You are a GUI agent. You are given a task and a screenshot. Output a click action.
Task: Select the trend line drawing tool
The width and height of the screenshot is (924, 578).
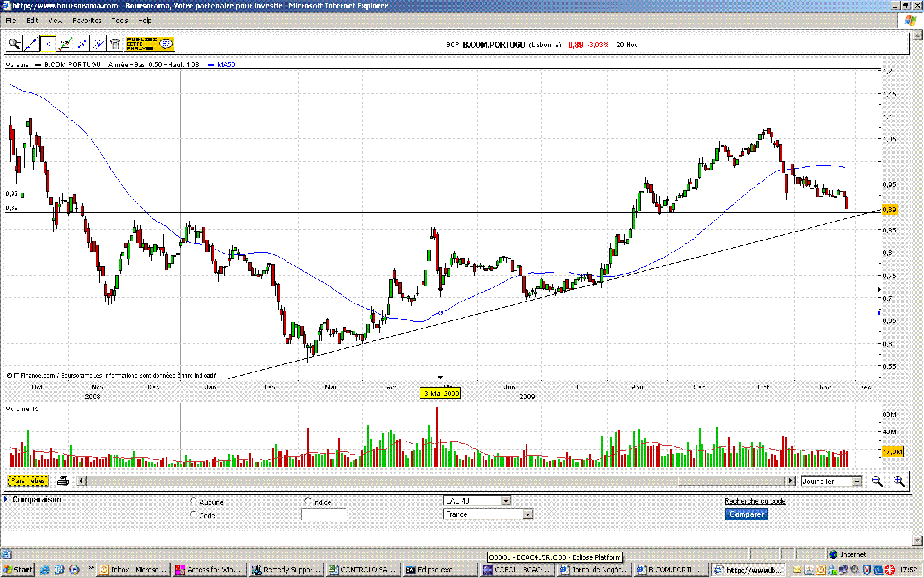point(31,44)
